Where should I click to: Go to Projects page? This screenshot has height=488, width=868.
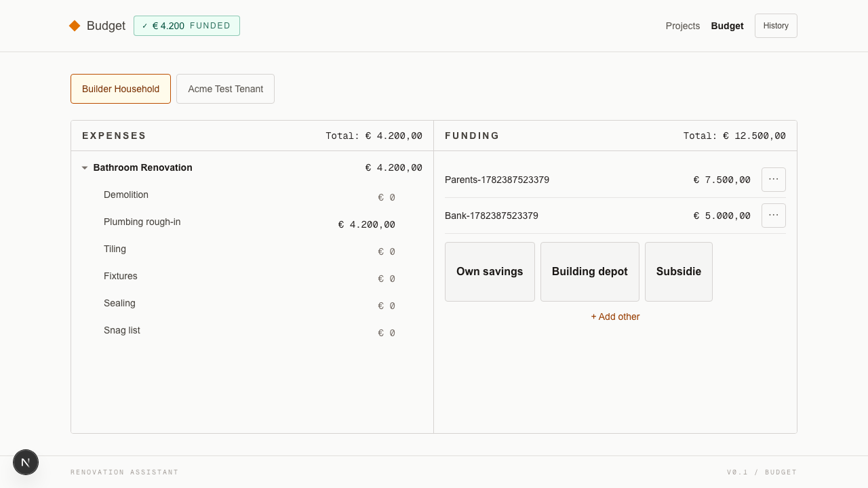click(682, 26)
